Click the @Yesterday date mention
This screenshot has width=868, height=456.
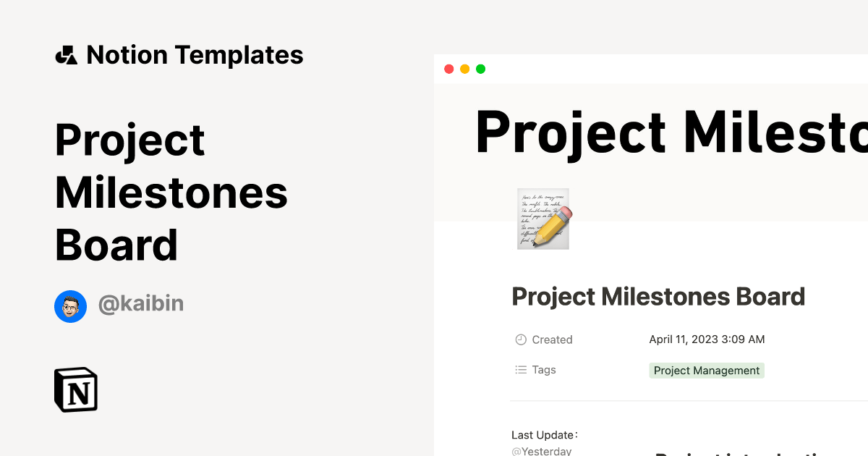(x=542, y=450)
